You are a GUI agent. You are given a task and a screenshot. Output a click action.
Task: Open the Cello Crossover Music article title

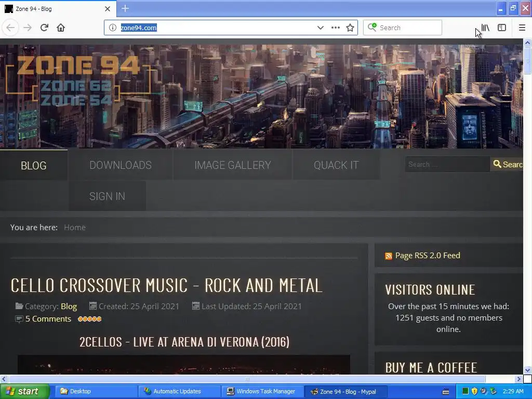pos(166,285)
